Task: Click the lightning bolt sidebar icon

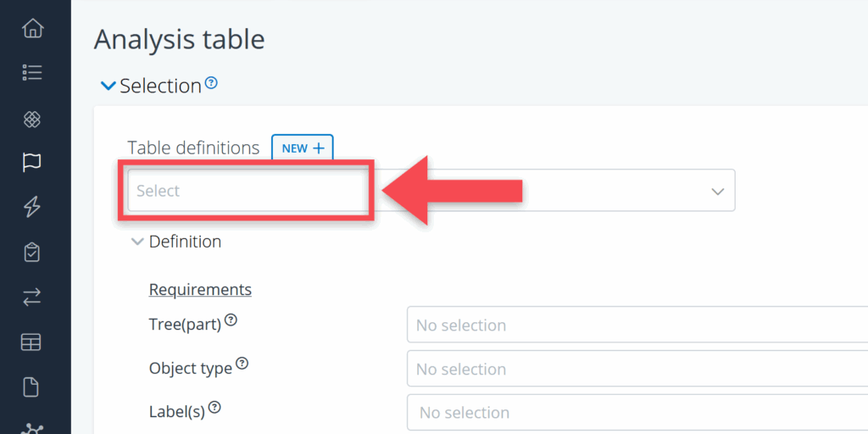Action: (x=32, y=207)
